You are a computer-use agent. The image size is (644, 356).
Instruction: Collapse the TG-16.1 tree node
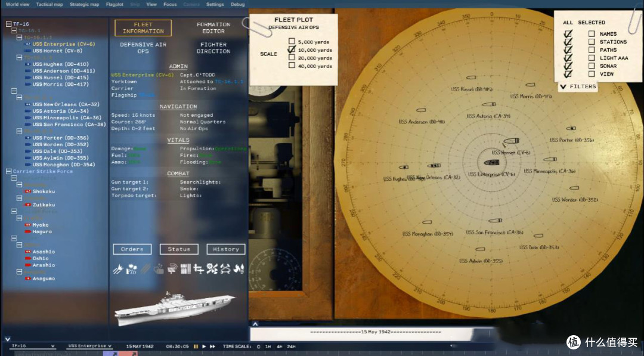click(x=14, y=30)
